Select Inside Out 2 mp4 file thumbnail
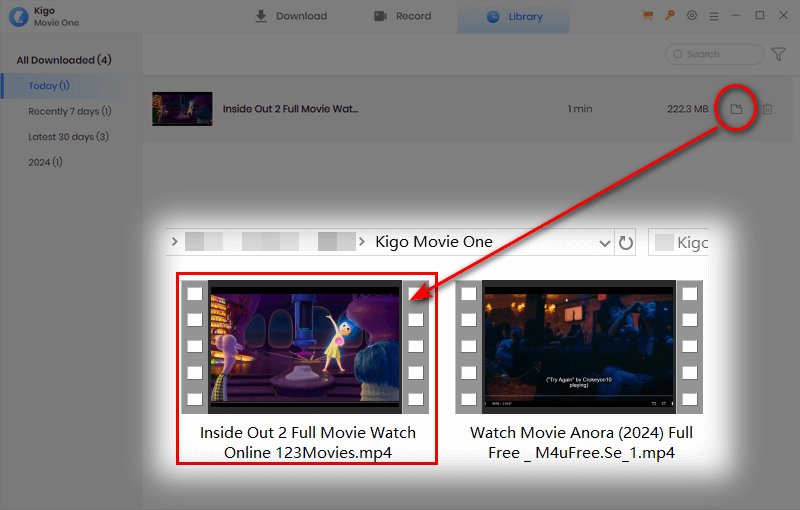Viewport: 800px width, 510px height. pos(305,347)
